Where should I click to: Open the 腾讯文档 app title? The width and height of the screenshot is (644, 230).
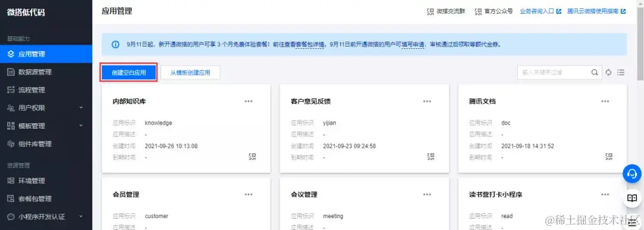click(482, 101)
